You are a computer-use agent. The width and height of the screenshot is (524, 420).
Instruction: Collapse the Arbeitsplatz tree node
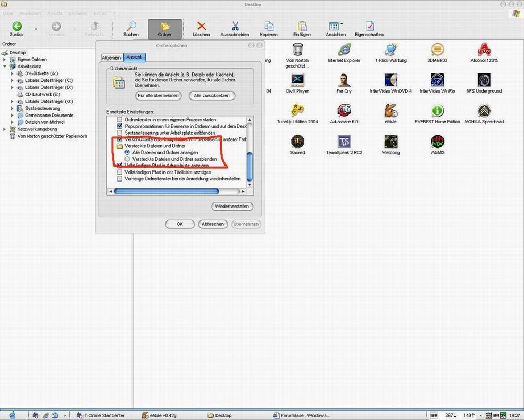(x=5, y=67)
